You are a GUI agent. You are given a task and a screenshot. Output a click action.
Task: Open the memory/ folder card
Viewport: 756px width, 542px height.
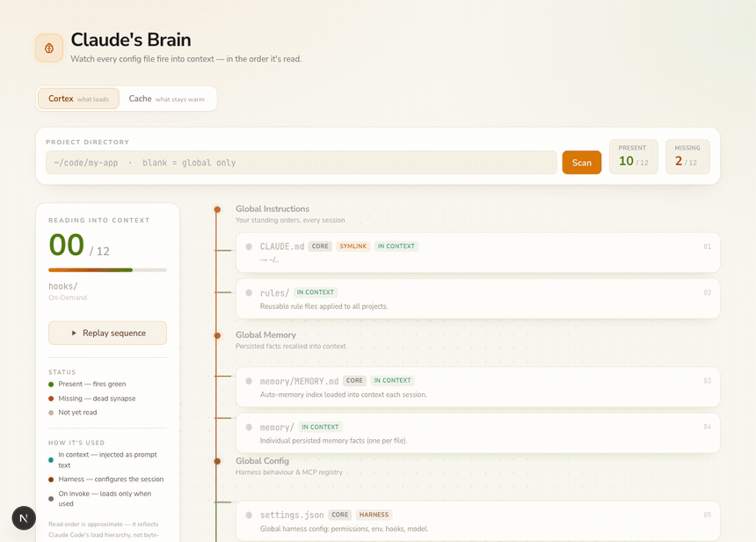478,433
